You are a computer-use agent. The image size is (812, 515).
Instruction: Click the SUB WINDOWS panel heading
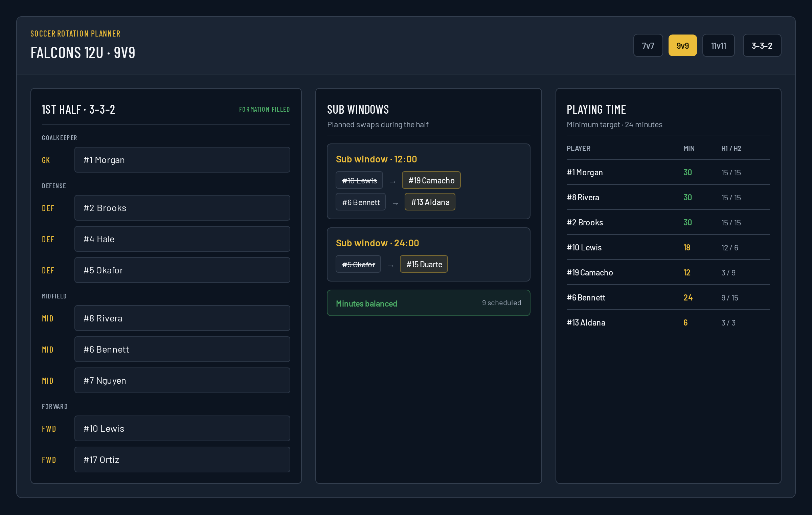[358, 109]
